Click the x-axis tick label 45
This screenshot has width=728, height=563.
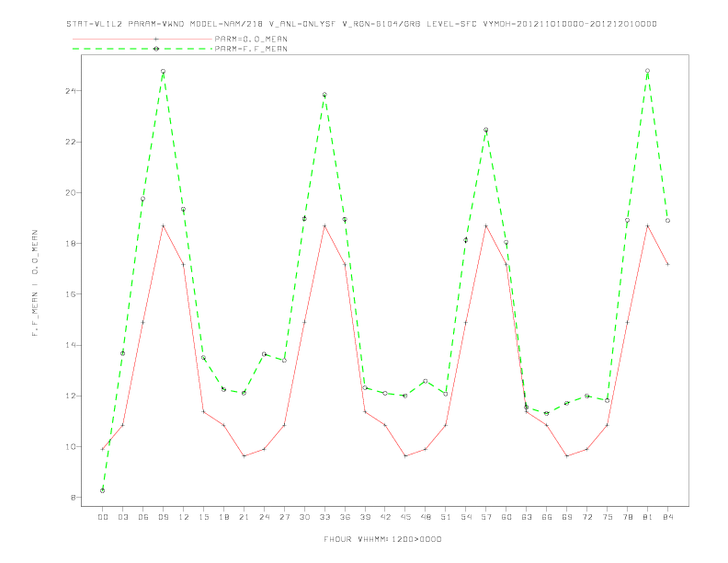405,517
